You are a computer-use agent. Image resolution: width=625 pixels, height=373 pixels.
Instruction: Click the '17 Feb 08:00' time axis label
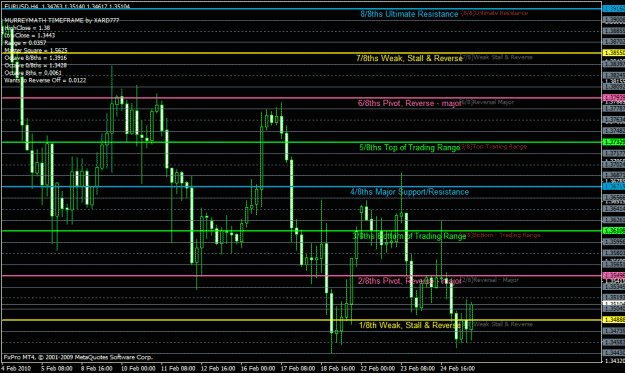click(298, 368)
